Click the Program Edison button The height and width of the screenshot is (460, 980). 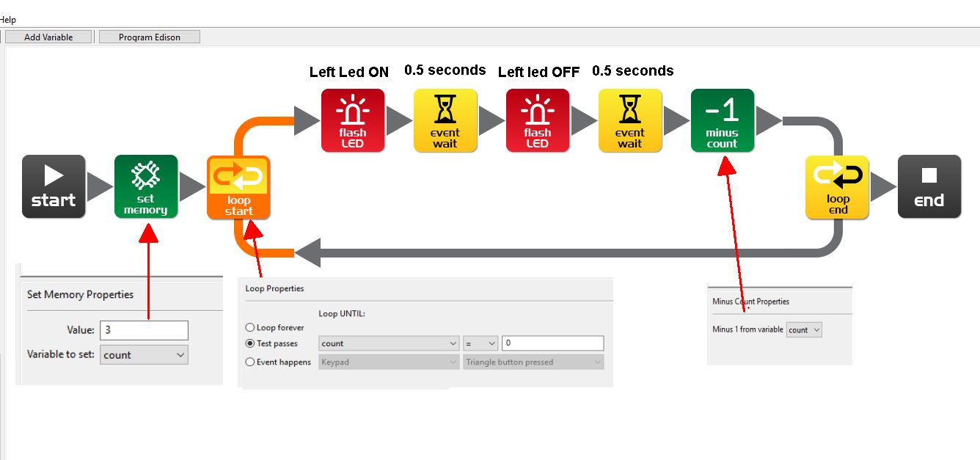[150, 37]
